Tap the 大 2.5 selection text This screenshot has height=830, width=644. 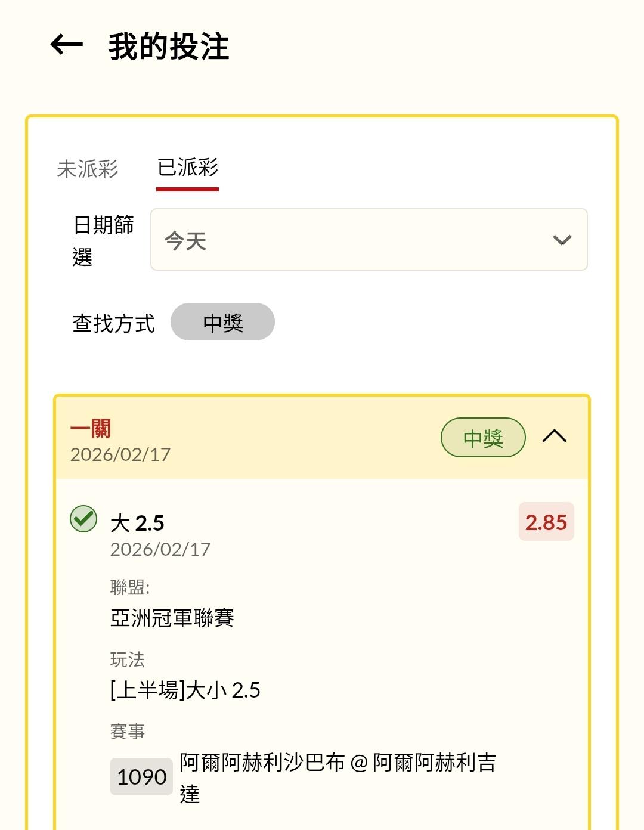(x=137, y=524)
